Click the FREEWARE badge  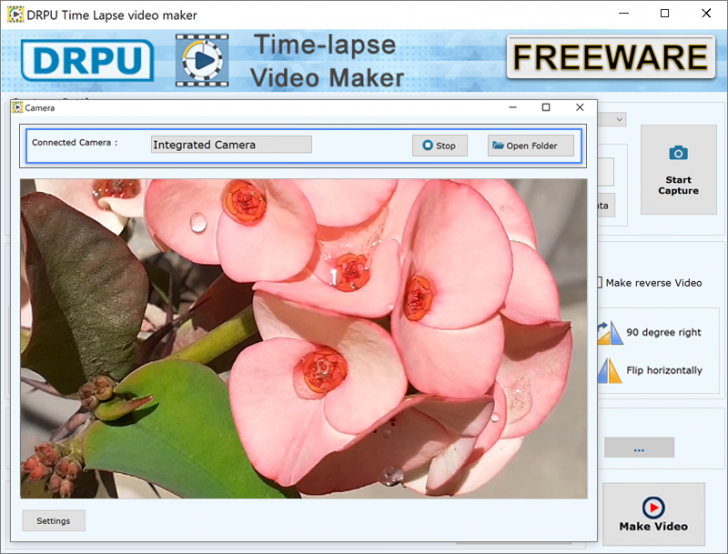[x=611, y=57]
